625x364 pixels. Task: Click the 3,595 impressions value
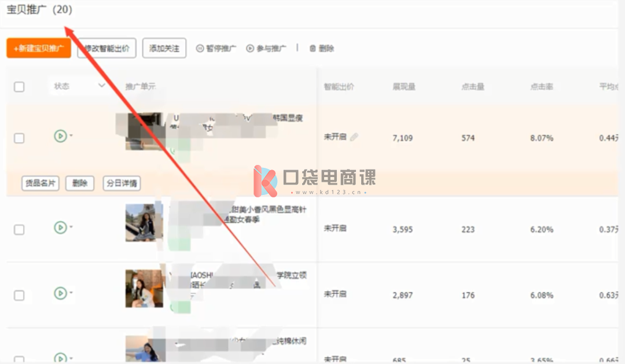click(x=403, y=229)
